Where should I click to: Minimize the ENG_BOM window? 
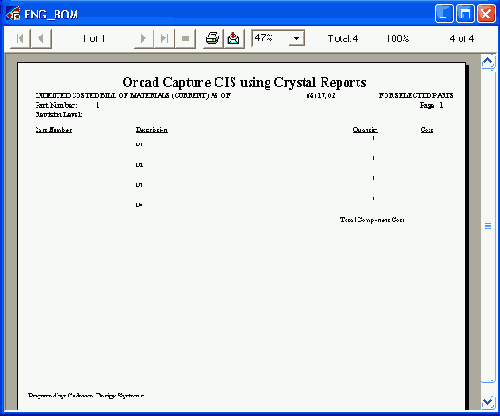[444, 14]
